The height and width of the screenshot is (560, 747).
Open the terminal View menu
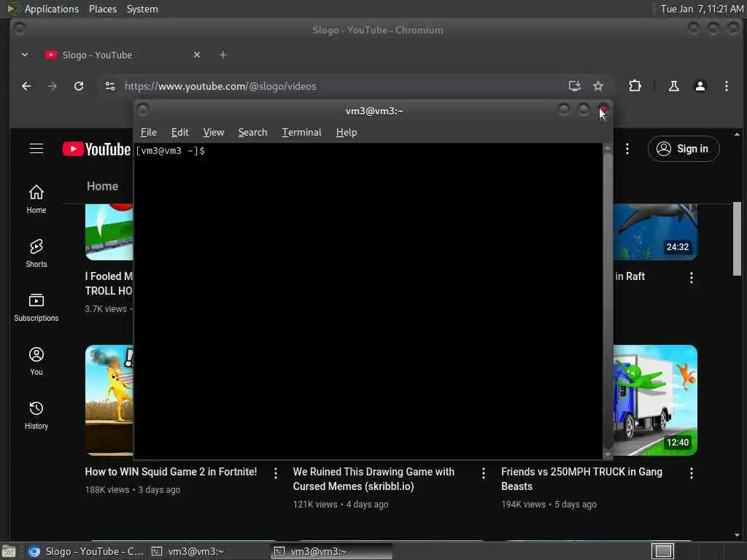[x=214, y=133]
